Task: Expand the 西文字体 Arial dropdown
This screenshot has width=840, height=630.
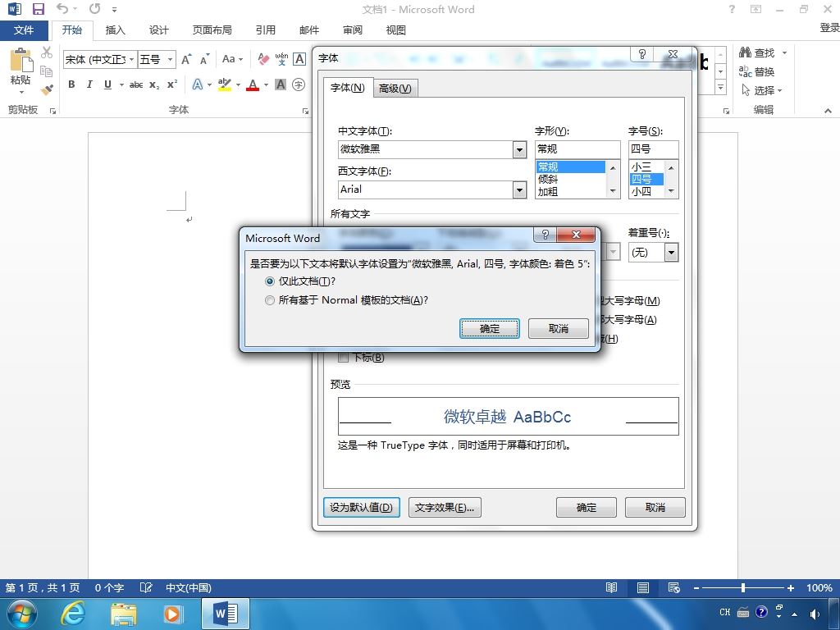Action: (x=519, y=190)
